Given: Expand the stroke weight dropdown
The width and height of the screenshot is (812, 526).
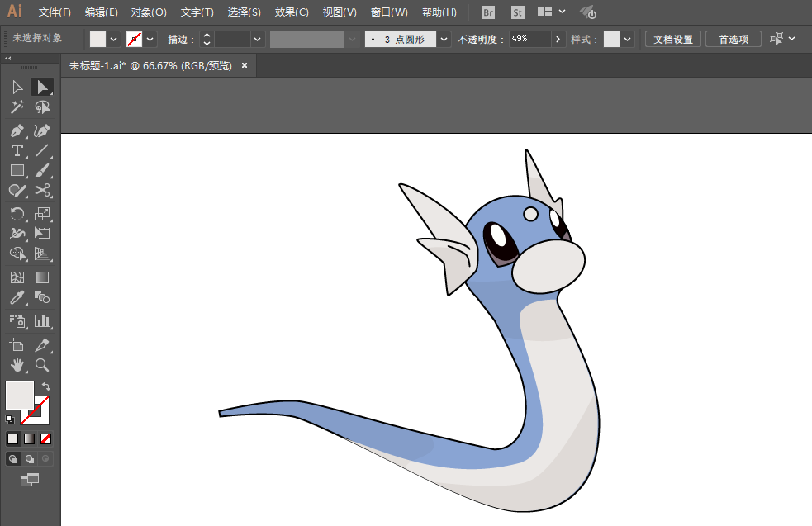Looking at the screenshot, I should coord(258,40).
